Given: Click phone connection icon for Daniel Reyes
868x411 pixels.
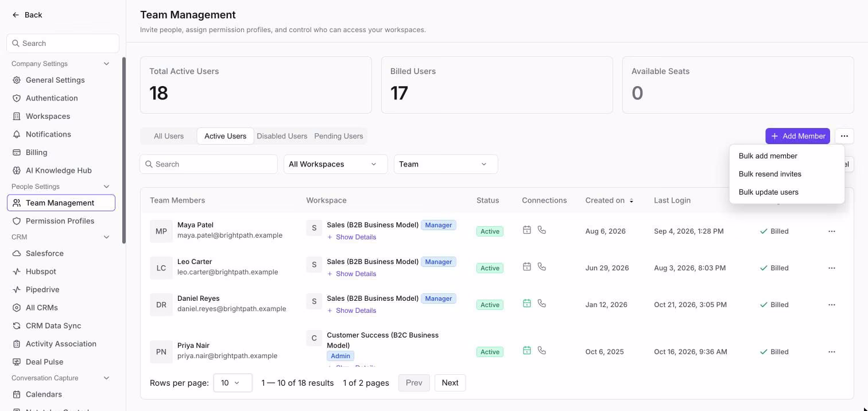Looking at the screenshot, I should tap(541, 303).
